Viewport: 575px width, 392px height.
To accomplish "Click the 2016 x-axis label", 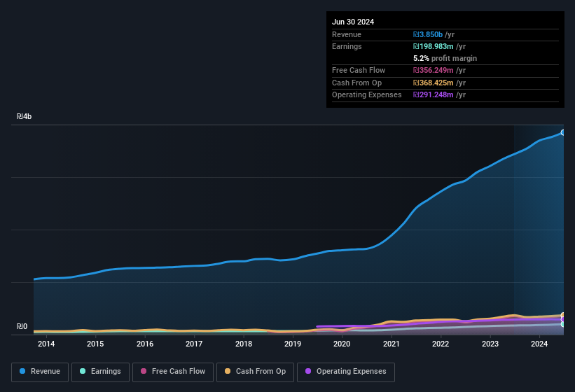I will pos(145,344).
